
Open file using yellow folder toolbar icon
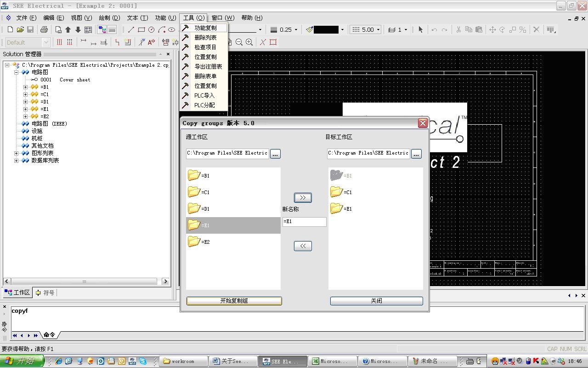coord(20,29)
